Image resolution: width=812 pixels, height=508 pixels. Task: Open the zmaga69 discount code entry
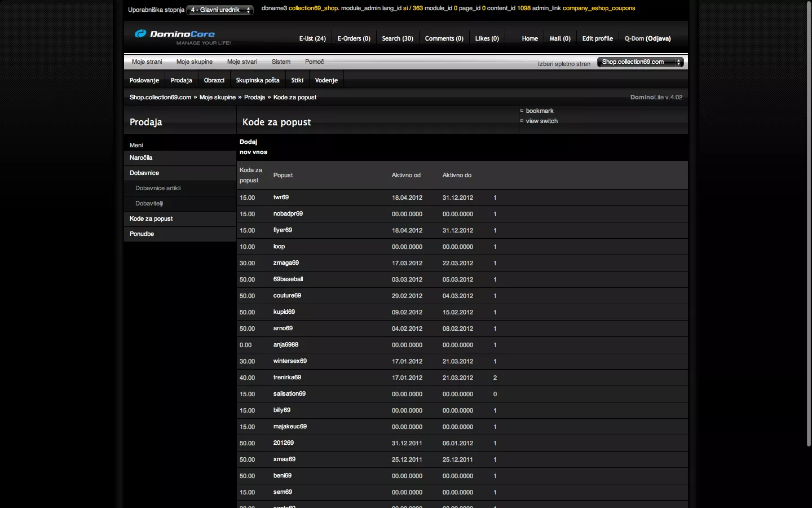tap(286, 263)
